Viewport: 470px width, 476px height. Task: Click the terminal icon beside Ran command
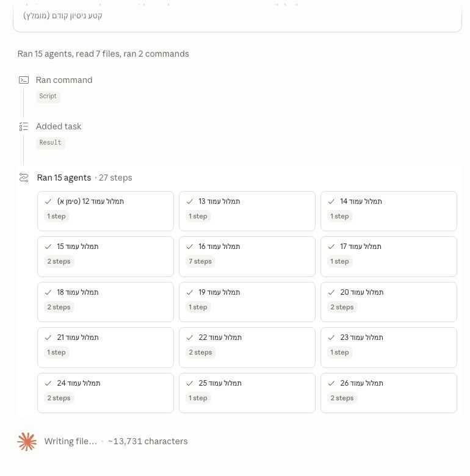[24, 80]
